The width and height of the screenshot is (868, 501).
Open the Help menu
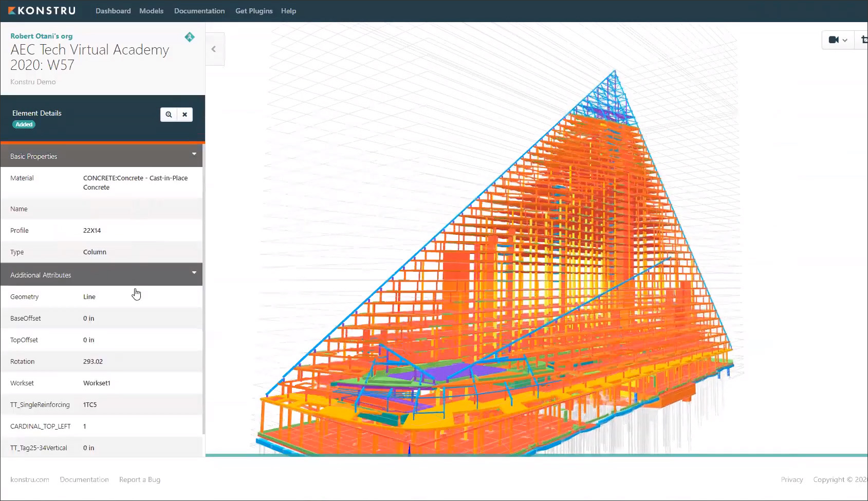click(288, 11)
